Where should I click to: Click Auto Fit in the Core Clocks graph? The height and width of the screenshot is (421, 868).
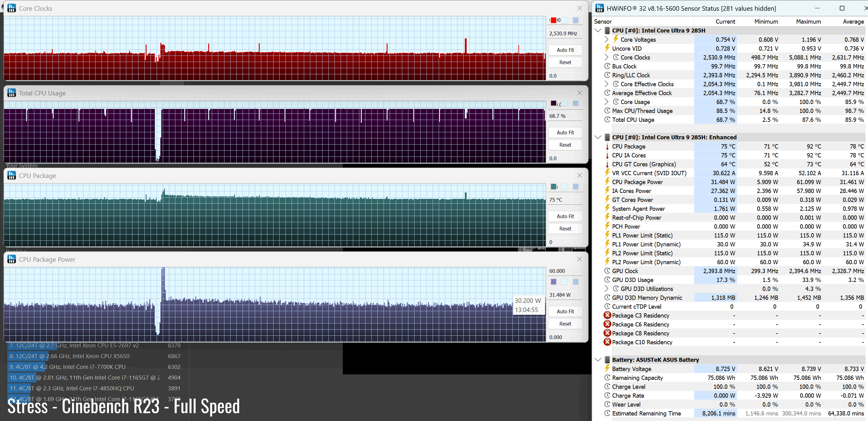click(x=565, y=50)
